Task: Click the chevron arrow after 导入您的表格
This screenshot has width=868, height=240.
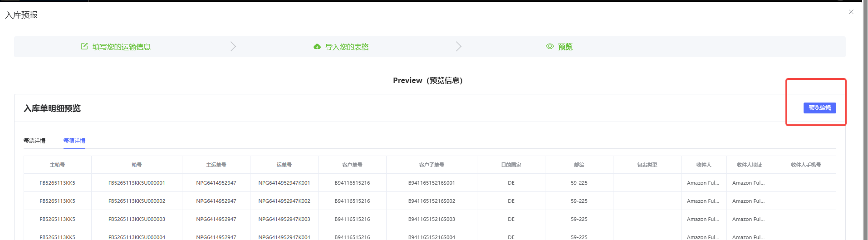Action: coord(458,46)
